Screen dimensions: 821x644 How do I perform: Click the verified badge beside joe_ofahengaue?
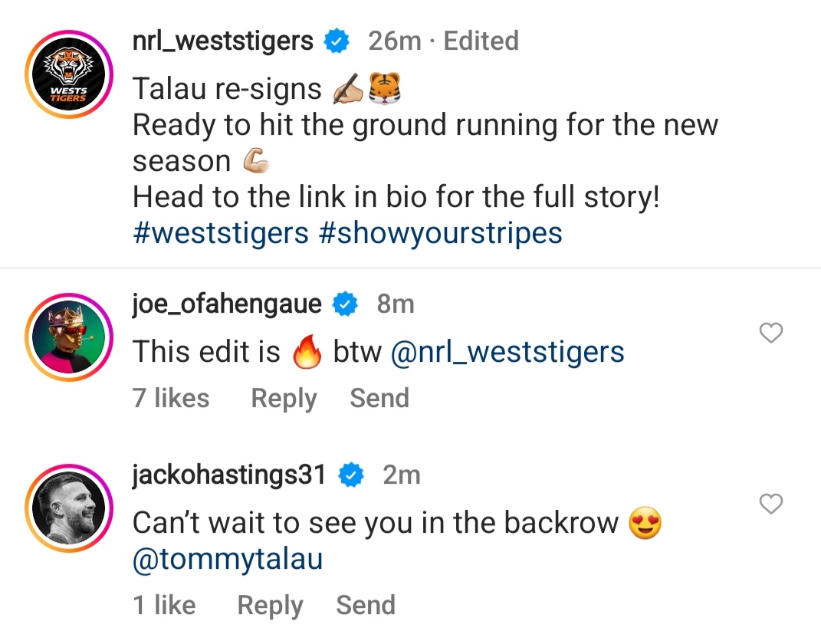tap(344, 304)
